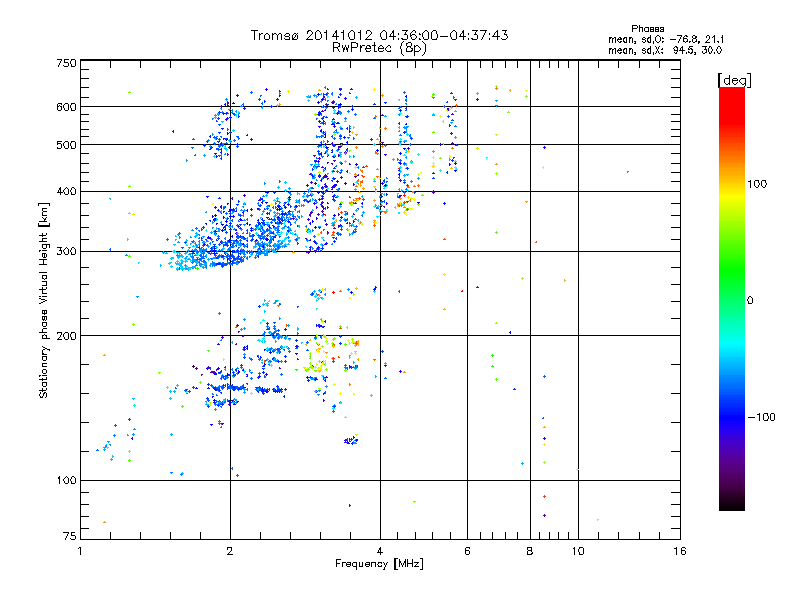Select the 'mean, sd,O: -76.8, 21.1' line
The height and width of the screenshot is (600, 800).
tap(666, 39)
